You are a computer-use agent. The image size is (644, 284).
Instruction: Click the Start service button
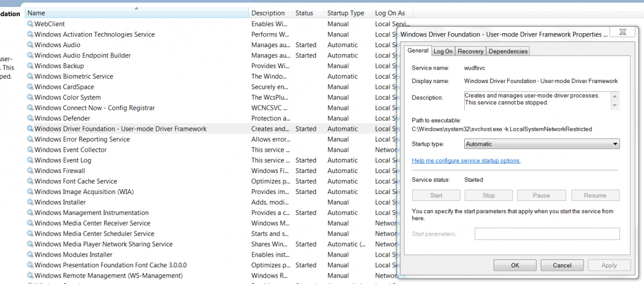[x=436, y=196]
